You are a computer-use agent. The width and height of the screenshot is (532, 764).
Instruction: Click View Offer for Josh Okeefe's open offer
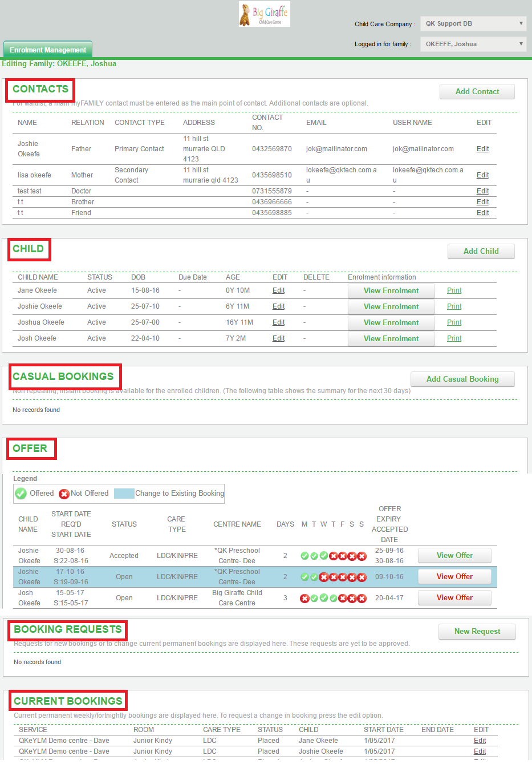coord(454,598)
